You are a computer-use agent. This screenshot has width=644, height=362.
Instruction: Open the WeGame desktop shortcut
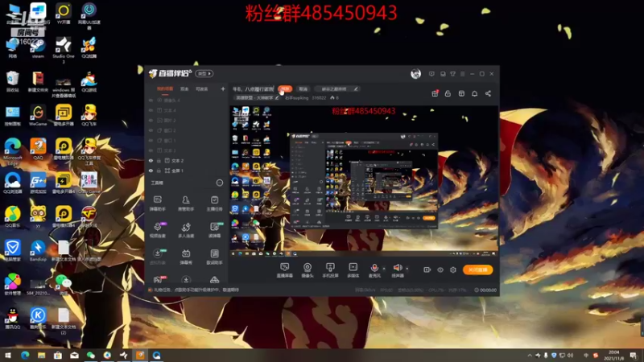coord(38,115)
